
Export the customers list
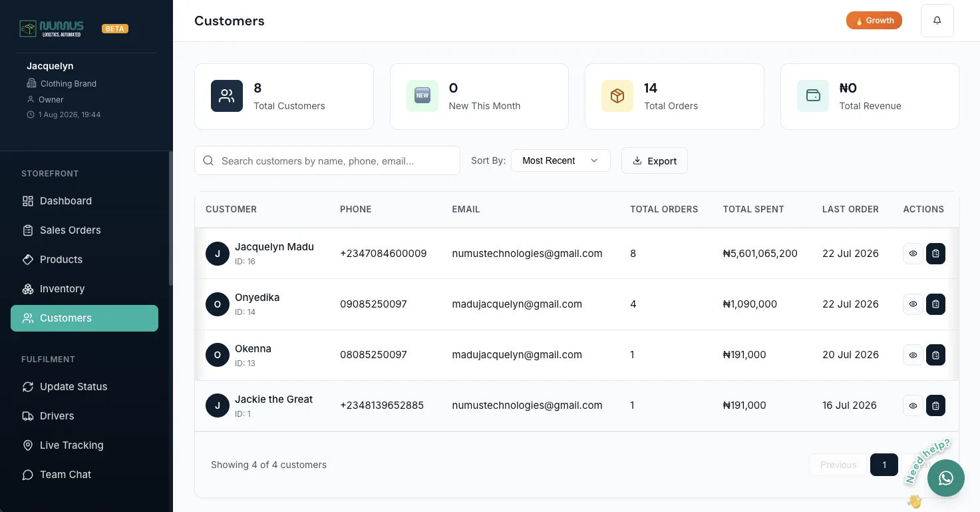click(x=655, y=160)
